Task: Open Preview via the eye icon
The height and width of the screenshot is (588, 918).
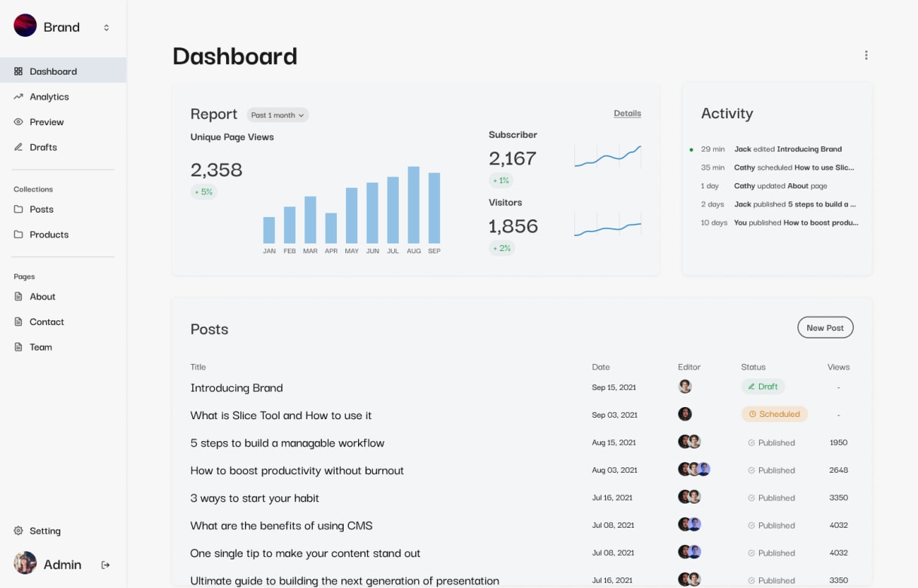Action: pyautogui.click(x=17, y=121)
